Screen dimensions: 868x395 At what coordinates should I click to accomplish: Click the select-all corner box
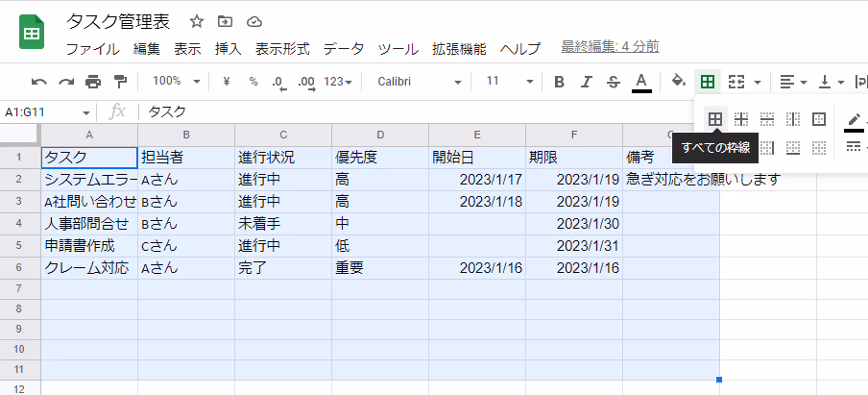pyautogui.click(x=20, y=135)
